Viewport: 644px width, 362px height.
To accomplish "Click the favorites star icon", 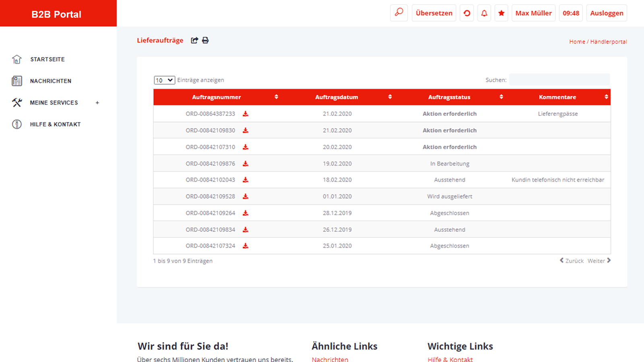I will [502, 13].
